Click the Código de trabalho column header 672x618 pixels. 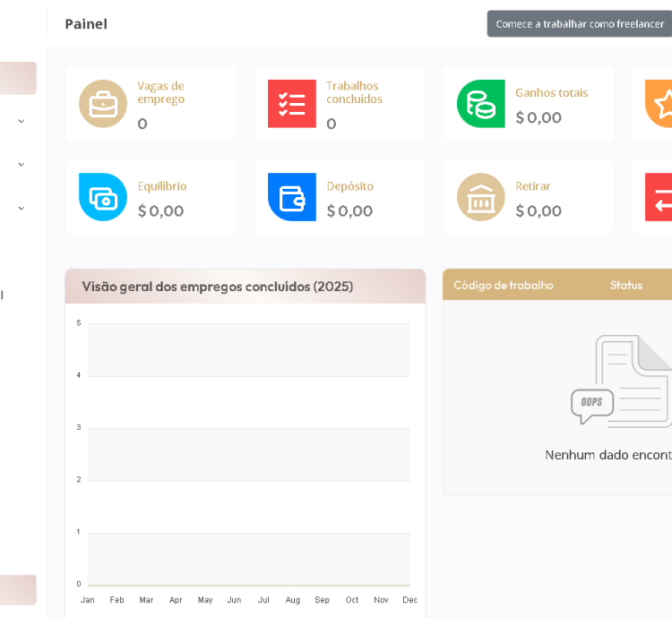[503, 285]
